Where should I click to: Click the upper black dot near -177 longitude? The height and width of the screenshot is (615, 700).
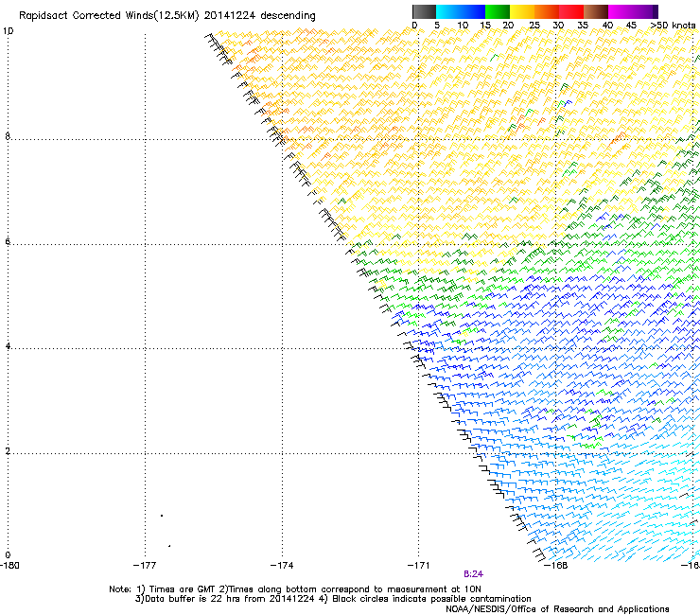tap(162, 516)
